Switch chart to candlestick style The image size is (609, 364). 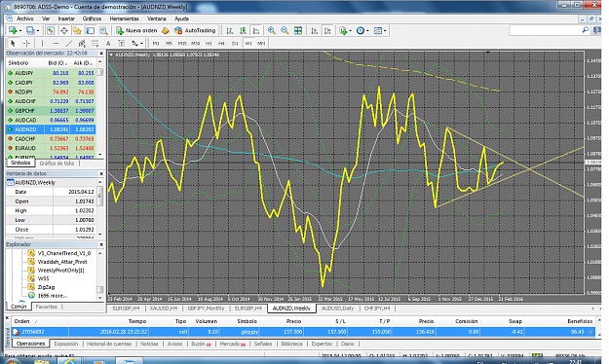244,30
